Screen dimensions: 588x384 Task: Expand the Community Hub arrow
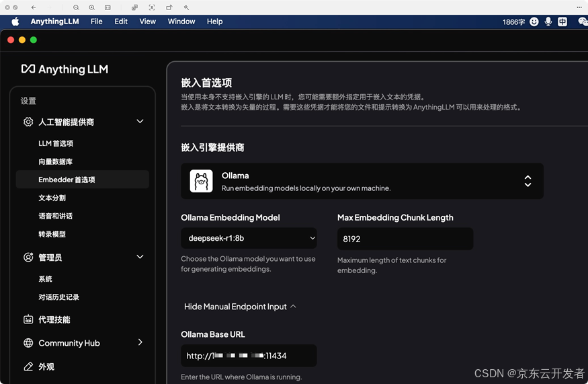140,342
